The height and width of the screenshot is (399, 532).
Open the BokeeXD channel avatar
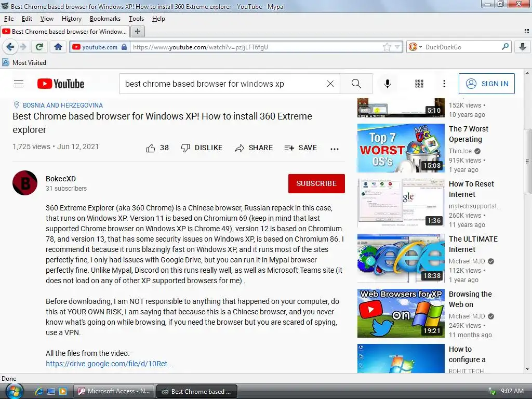coord(25,183)
